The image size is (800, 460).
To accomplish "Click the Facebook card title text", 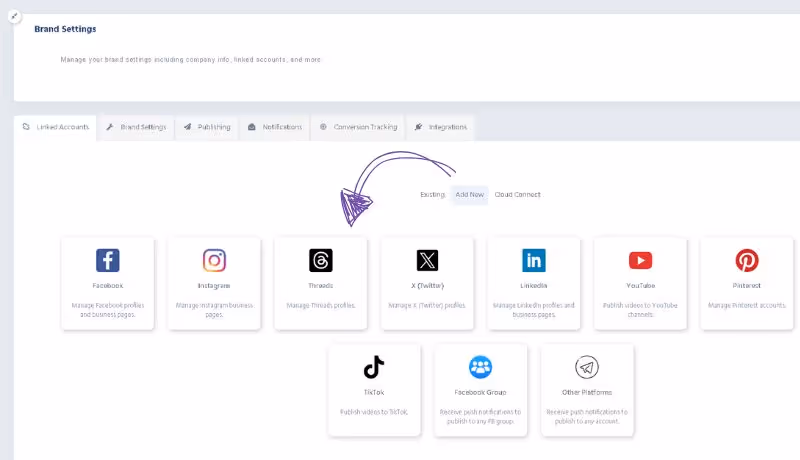I will click(108, 286).
